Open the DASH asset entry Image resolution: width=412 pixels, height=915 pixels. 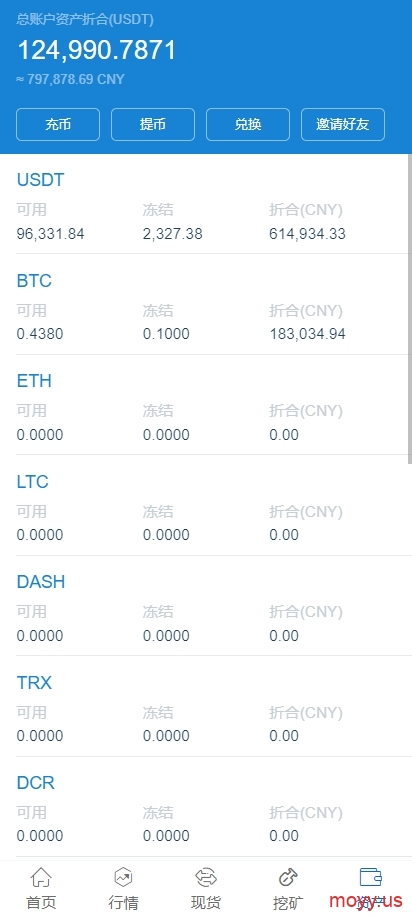click(x=206, y=605)
